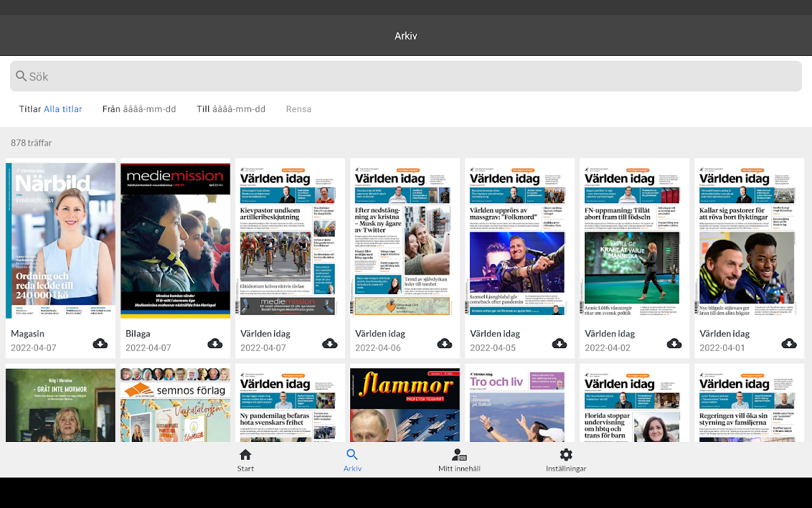Go to the Start tab

[246, 460]
